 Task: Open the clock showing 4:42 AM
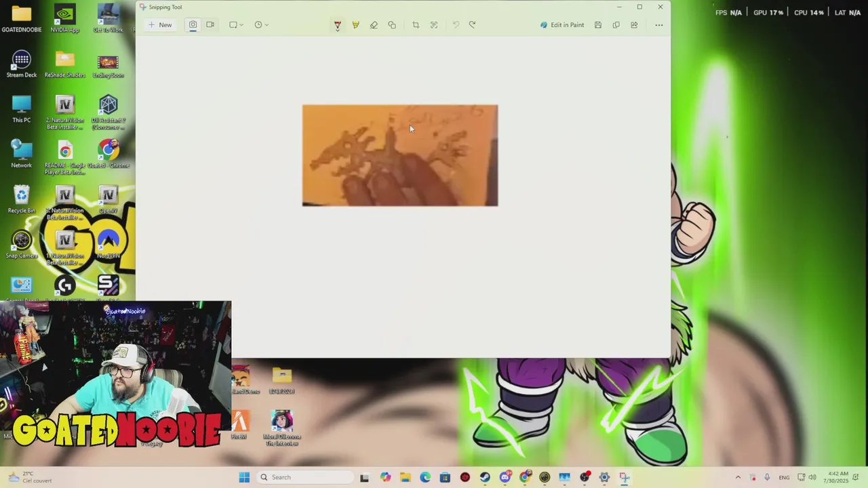(837, 477)
